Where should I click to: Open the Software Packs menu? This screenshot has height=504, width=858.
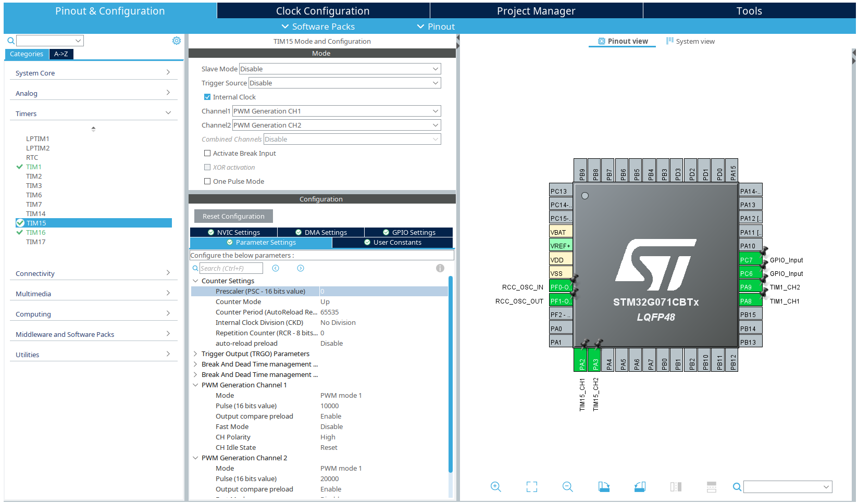click(318, 27)
